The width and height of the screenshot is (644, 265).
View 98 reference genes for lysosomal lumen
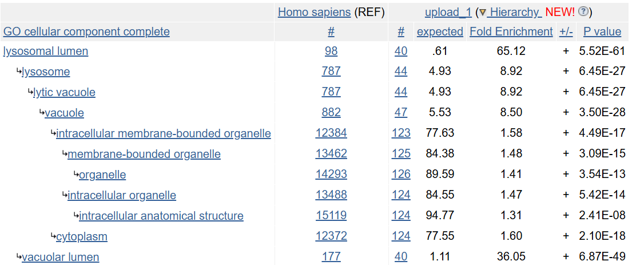click(x=331, y=52)
